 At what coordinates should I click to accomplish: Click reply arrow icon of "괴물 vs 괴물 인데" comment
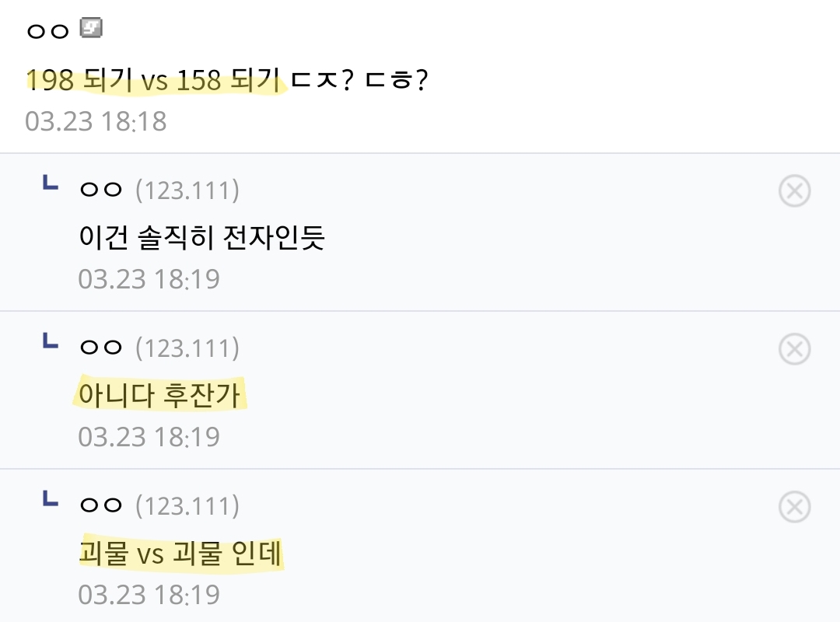(50, 500)
